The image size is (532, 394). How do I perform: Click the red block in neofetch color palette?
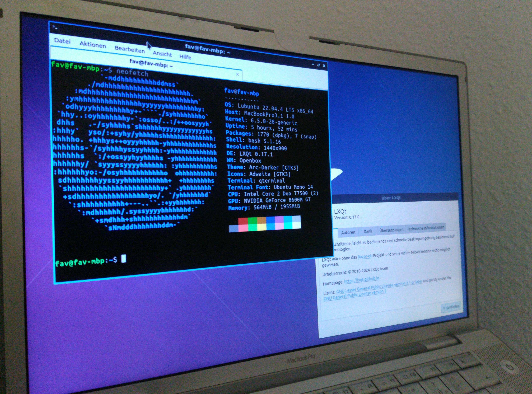tap(243, 221)
